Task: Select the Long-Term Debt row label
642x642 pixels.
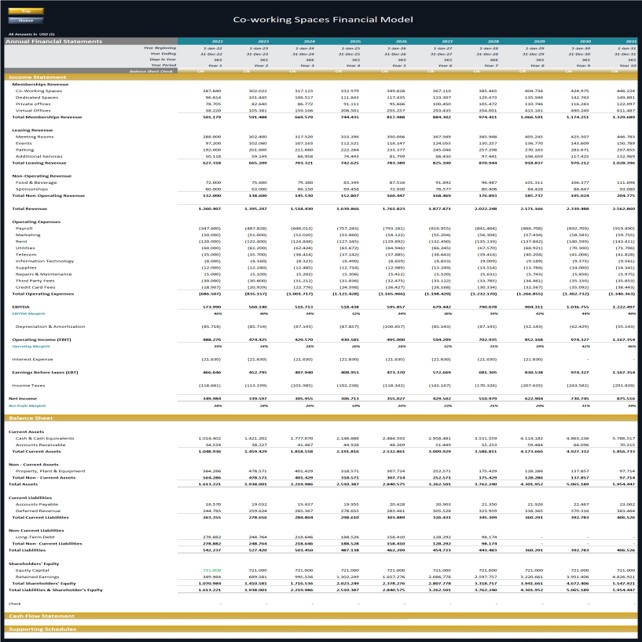Action: 35,537
